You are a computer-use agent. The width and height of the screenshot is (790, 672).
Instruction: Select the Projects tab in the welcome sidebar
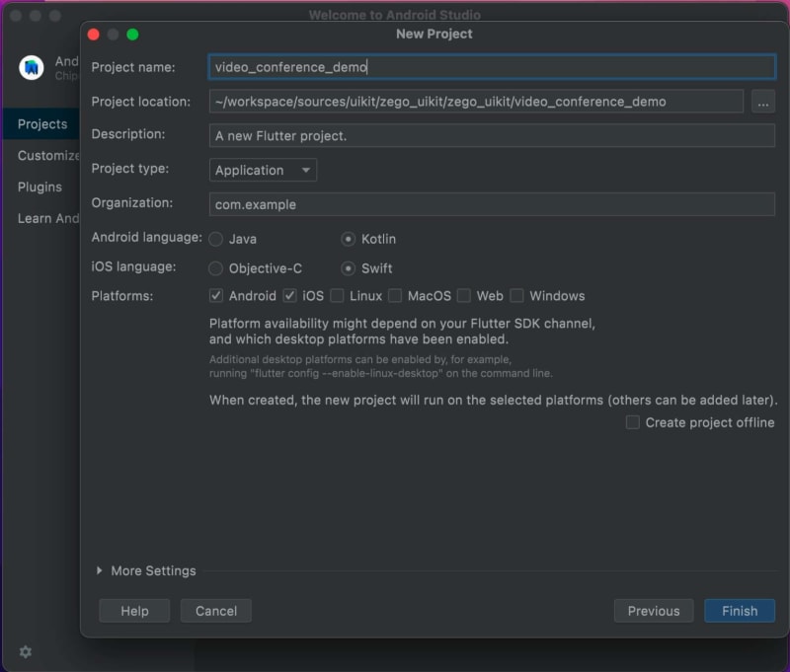pos(42,123)
